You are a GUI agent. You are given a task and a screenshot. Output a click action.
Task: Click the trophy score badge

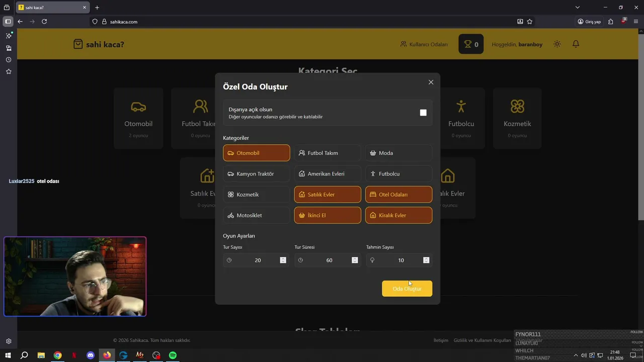[471, 44]
